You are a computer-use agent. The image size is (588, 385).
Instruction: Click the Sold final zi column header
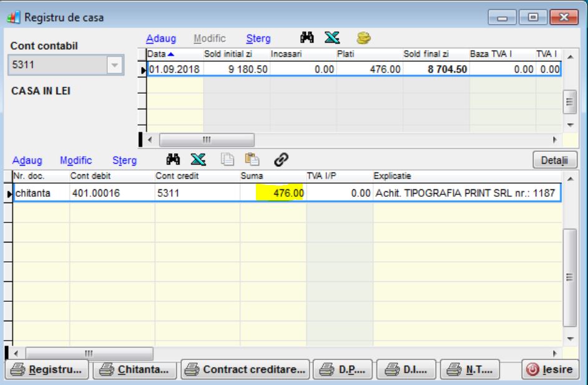436,54
